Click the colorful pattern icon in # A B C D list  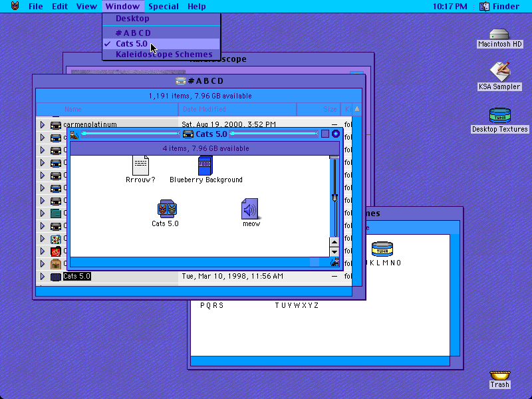tap(56, 239)
